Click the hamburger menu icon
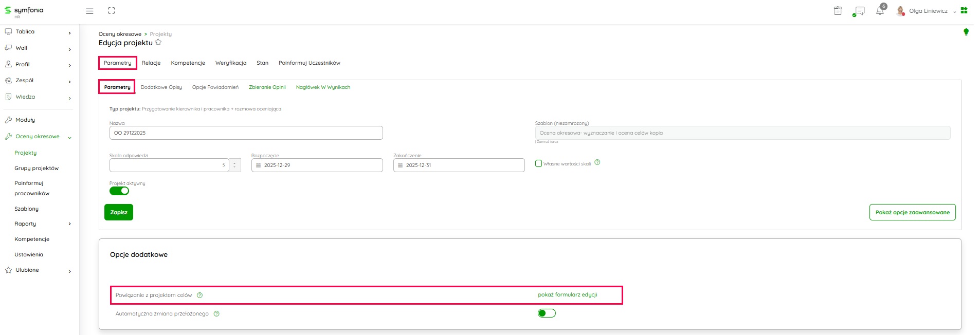Viewport: 980px width, 335px height. click(x=89, y=11)
